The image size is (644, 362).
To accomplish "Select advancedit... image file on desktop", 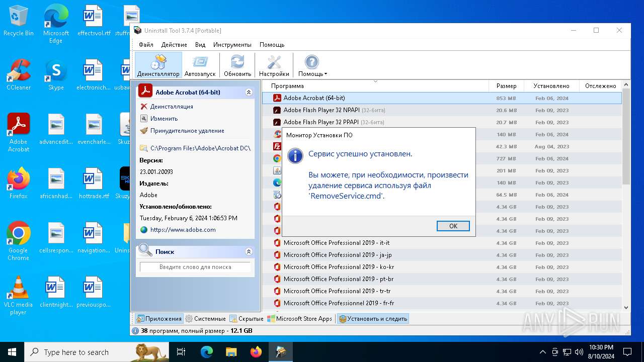I will point(56,129).
